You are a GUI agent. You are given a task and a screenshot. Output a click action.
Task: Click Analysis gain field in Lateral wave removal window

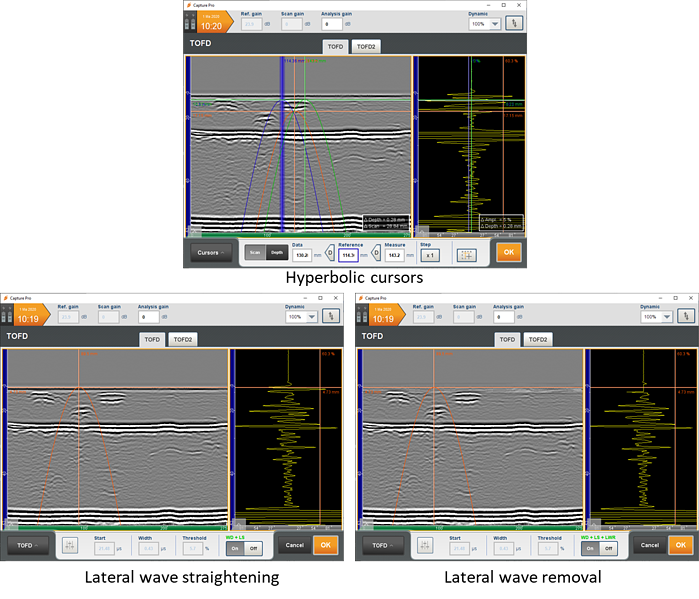point(504,316)
